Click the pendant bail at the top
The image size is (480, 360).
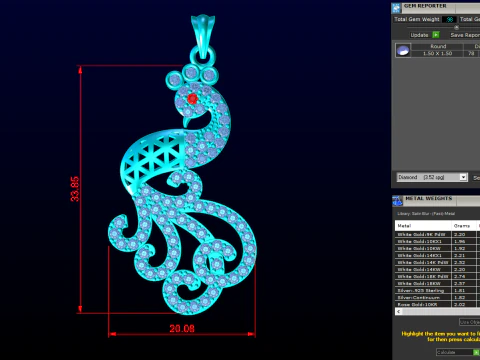point(203,35)
